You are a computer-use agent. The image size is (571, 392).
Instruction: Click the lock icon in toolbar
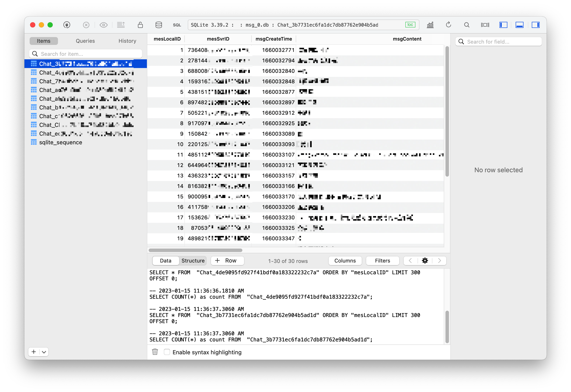(x=140, y=25)
